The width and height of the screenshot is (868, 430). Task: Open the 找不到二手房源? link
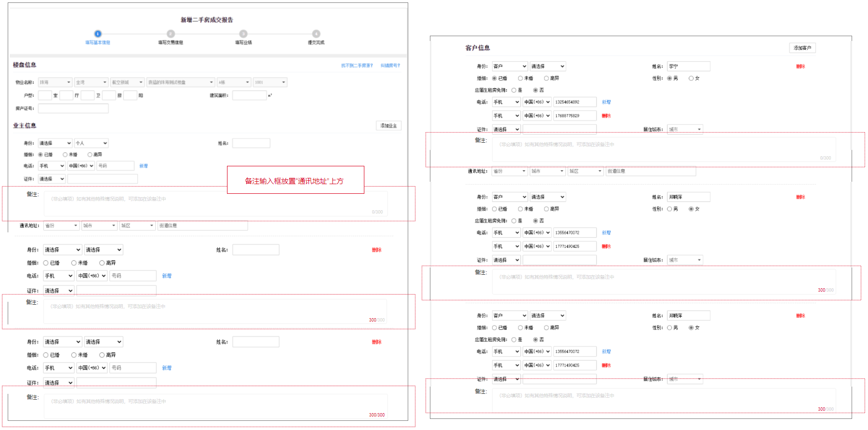(x=357, y=66)
